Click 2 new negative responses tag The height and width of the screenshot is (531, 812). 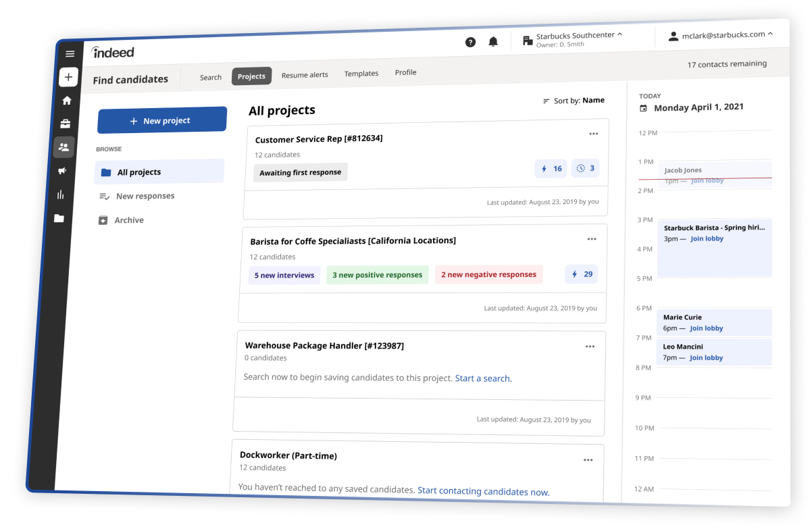488,274
